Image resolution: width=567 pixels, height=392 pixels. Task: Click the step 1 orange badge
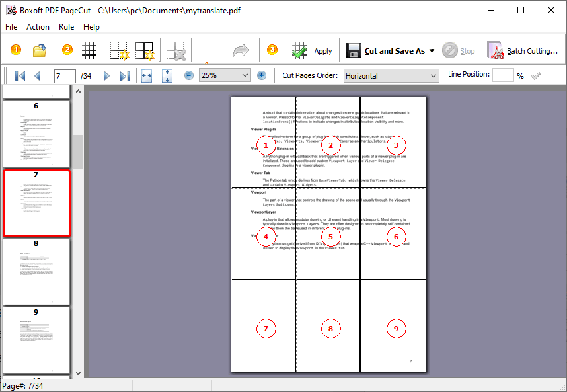16,50
